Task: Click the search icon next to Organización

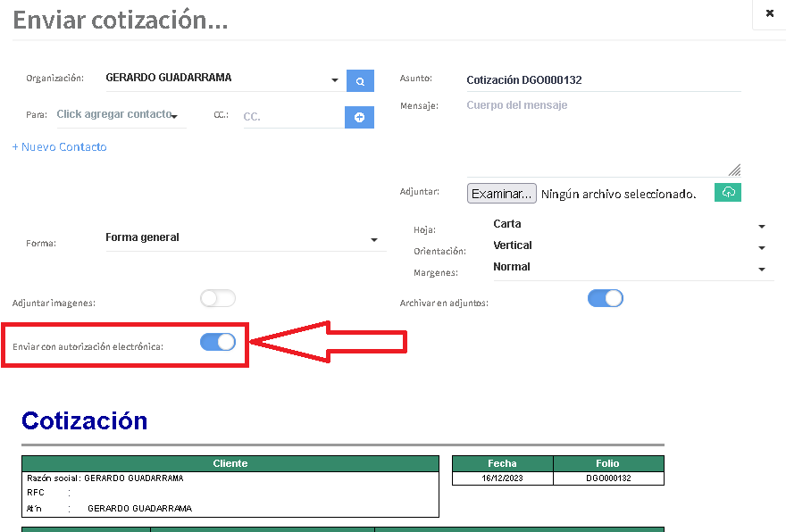Action: [x=360, y=81]
